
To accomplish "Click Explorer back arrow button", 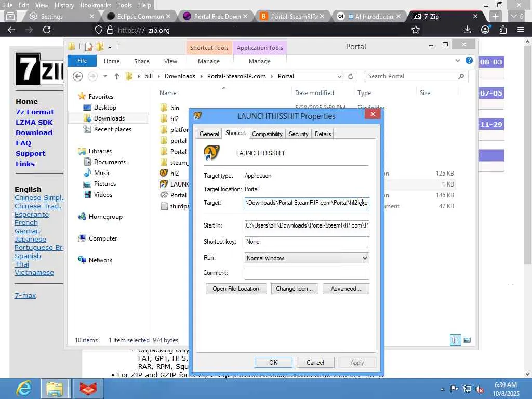I will [78, 76].
